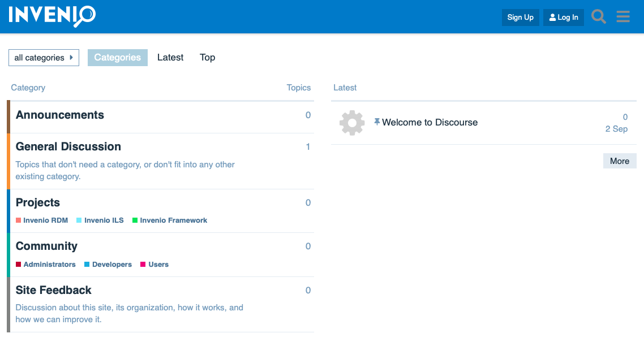Screen dimensions: 644x342
Task: Open the Announcements category
Action: coord(60,115)
